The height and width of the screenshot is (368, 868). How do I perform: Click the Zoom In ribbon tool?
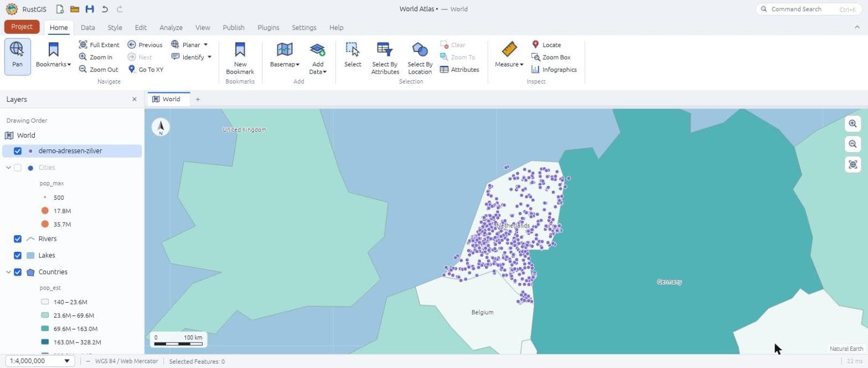coord(96,57)
